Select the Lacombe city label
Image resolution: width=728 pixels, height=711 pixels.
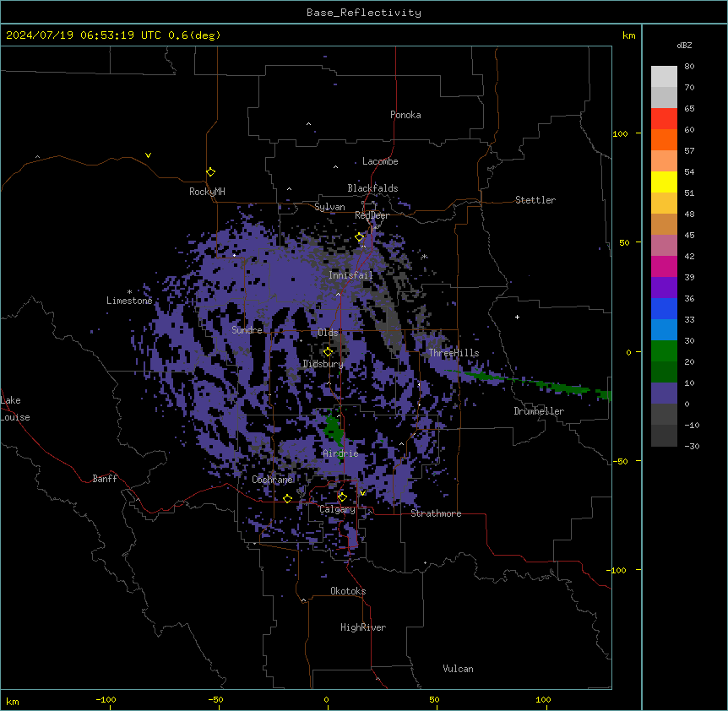tap(380, 161)
